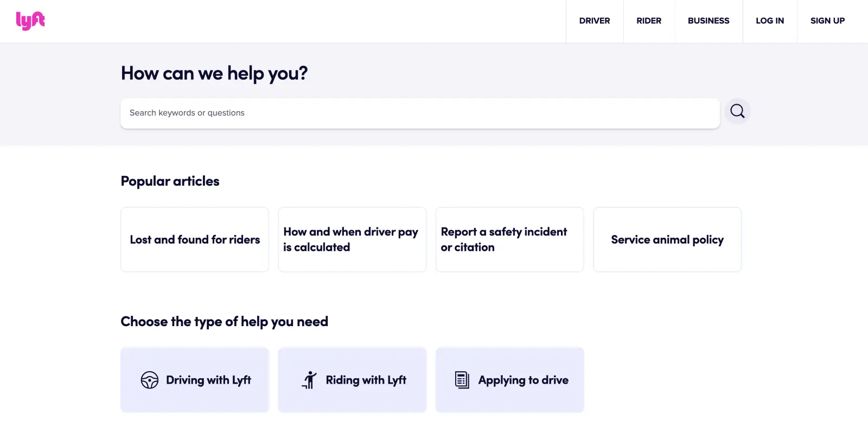This screenshot has width=868, height=426.
Task: Click the 'Riding with Lyft' text label
Action: coord(366,380)
